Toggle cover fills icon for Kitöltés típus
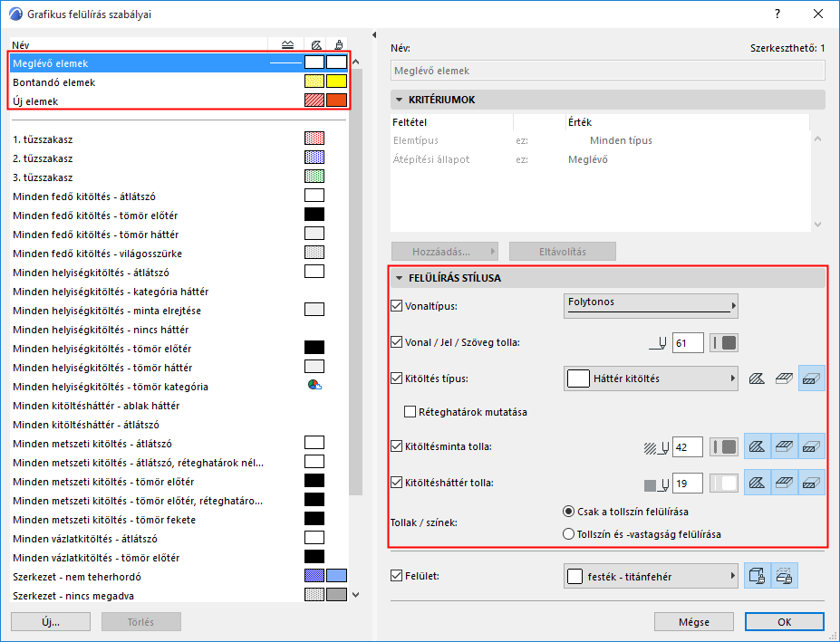 (x=785, y=378)
